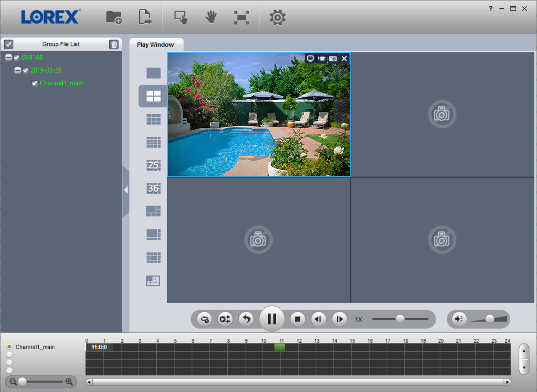The image size is (537, 392).
Task: Step to the next frame
Action: click(x=339, y=319)
